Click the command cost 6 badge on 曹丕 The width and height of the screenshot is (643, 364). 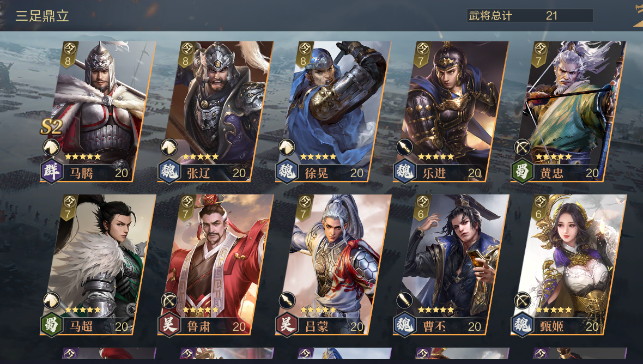click(422, 208)
